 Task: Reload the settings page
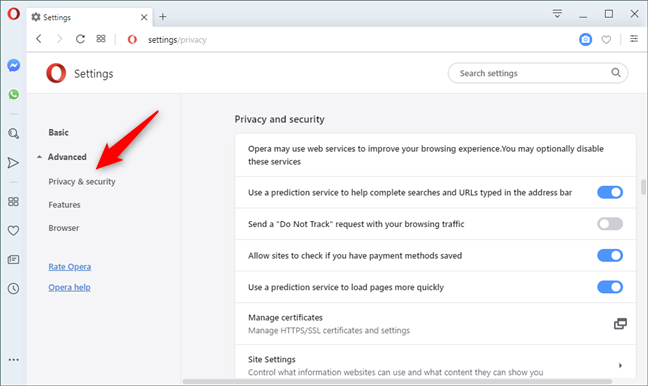80,39
